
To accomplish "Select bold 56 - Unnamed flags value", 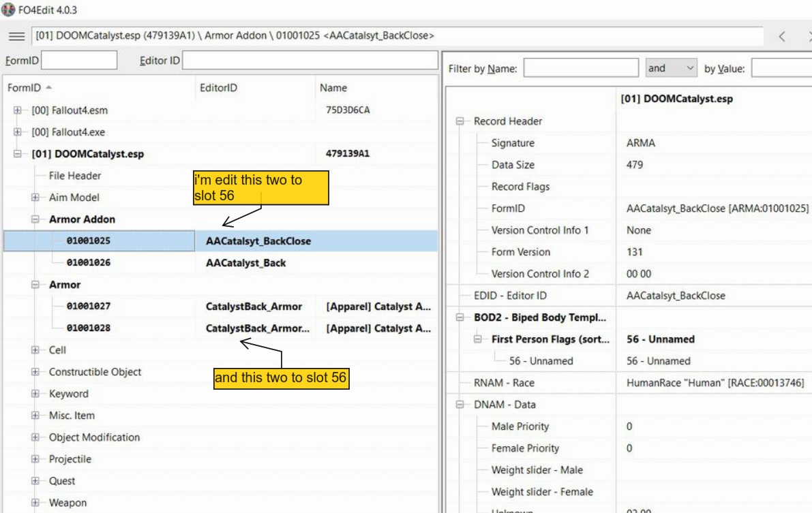I will point(660,339).
